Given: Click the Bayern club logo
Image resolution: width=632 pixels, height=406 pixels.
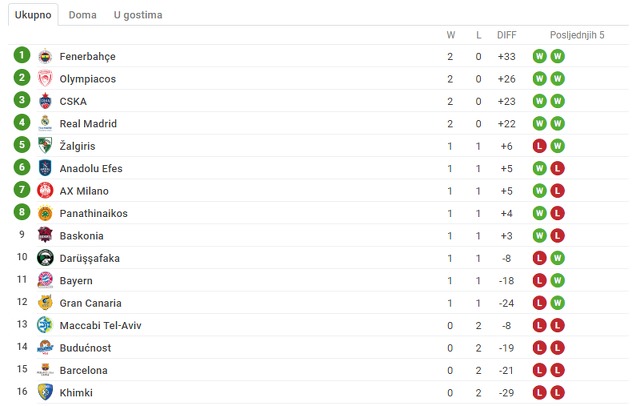Looking at the screenshot, I should pos(45,280).
